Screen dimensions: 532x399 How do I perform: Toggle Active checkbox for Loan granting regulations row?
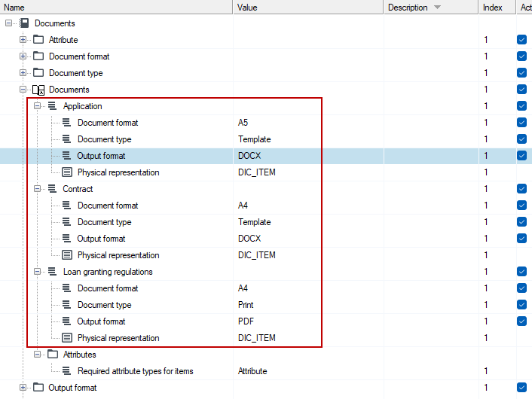(x=521, y=272)
